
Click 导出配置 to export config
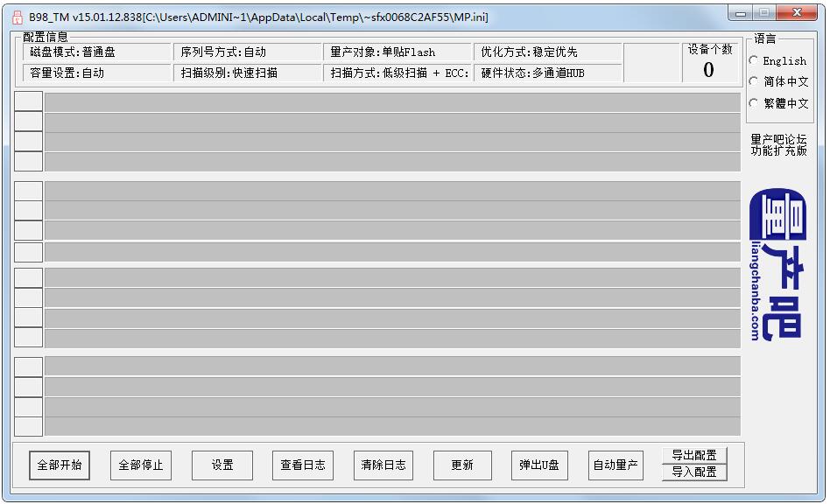click(694, 455)
